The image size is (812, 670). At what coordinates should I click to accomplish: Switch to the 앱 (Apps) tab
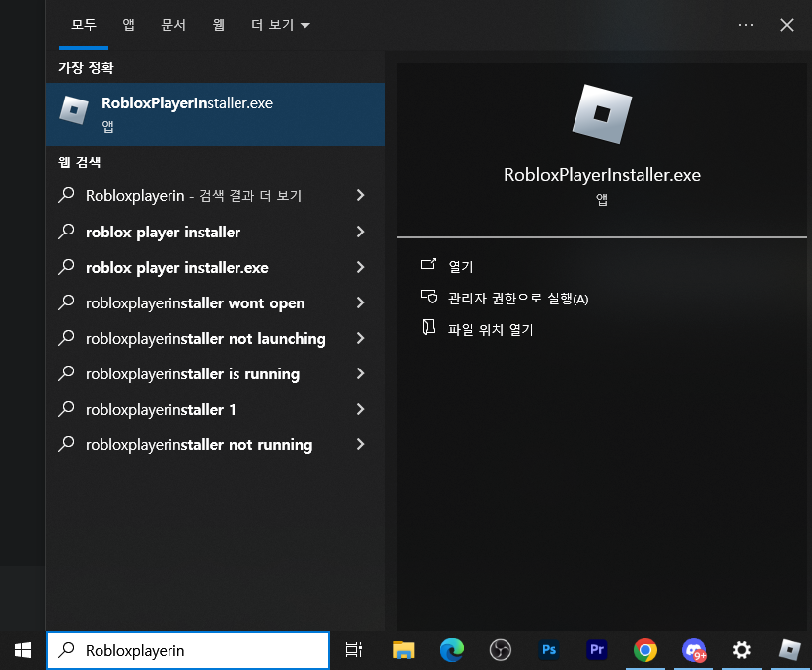(x=128, y=25)
